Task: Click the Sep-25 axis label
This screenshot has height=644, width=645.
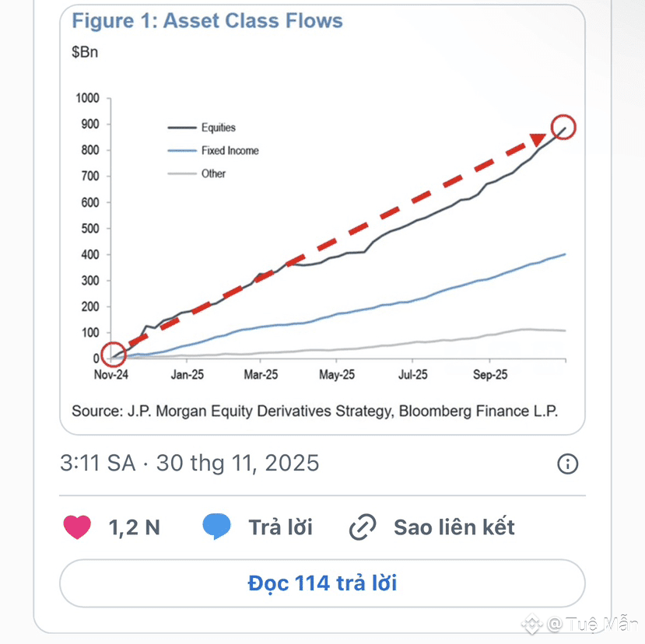Action: pyautogui.click(x=490, y=375)
